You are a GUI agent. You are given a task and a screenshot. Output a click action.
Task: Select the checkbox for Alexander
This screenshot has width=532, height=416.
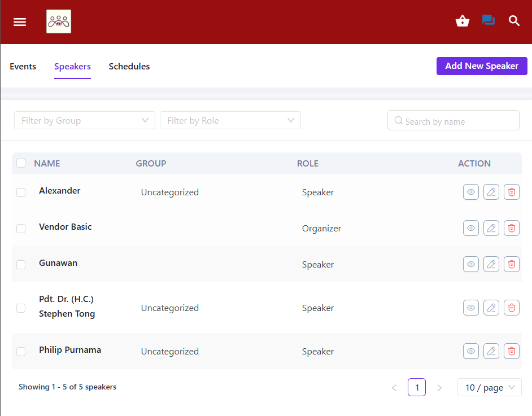[21, 192]
